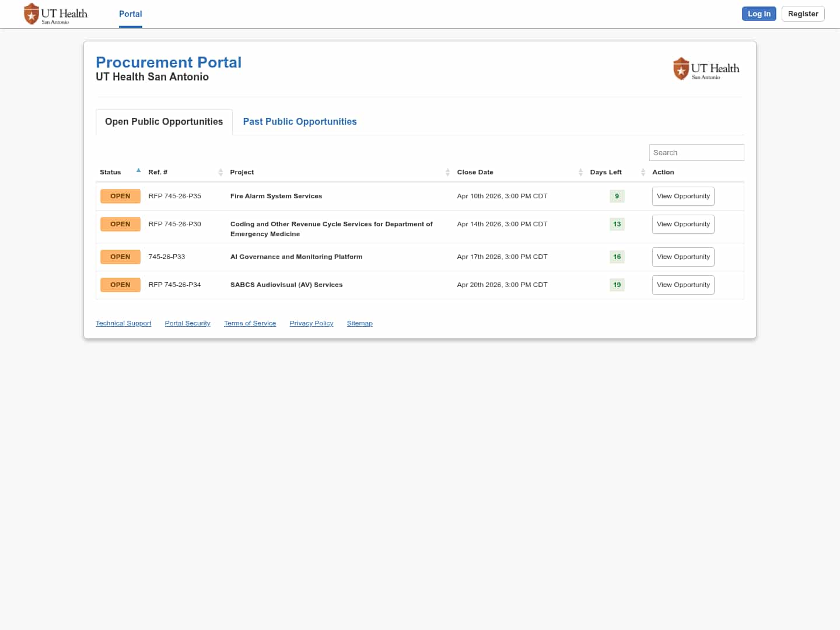Open the Technical Support link
This screenshot has height=630, width=840.
tap(123, 323)
